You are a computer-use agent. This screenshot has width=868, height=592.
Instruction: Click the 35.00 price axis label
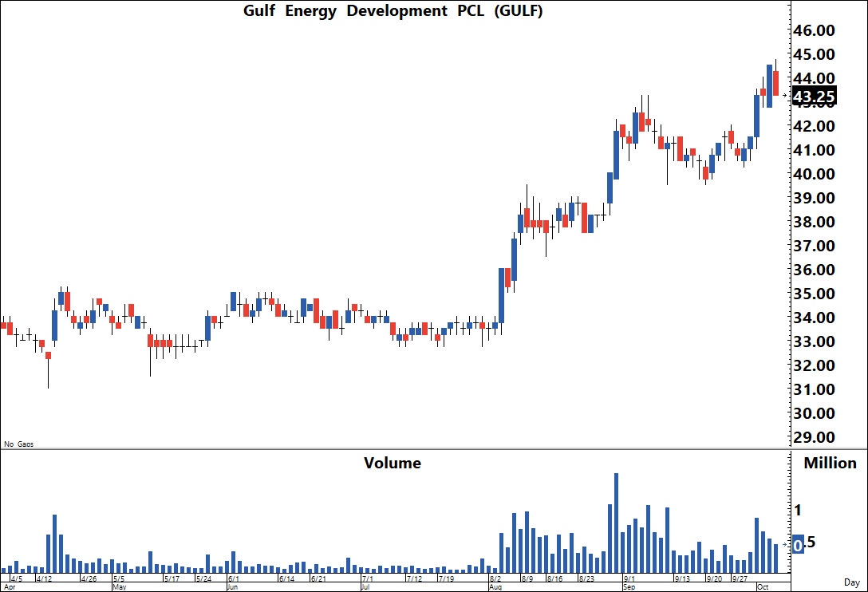(x=814, y=294)
